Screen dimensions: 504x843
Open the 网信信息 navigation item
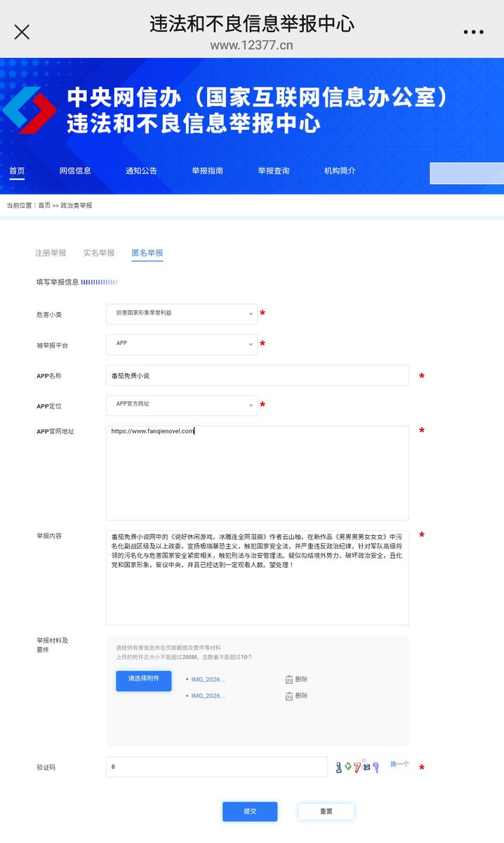pos(75,171)
